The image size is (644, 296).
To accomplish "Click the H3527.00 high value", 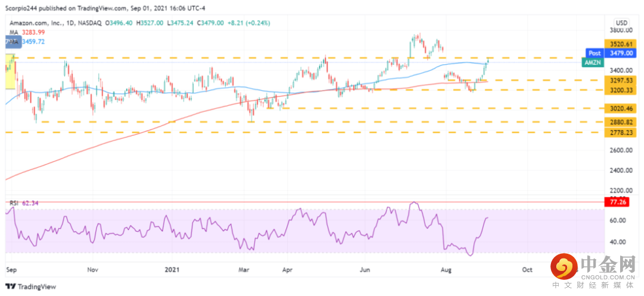I will (150, 23).
